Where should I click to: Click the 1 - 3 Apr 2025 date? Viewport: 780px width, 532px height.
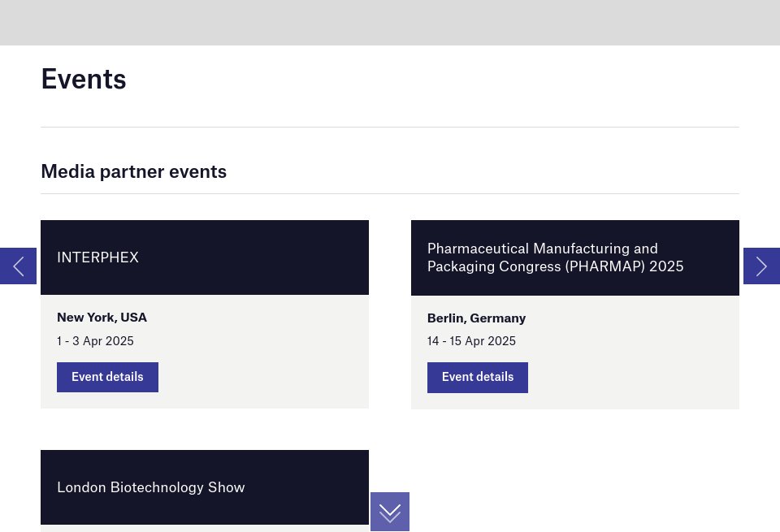tap(95, 341)
